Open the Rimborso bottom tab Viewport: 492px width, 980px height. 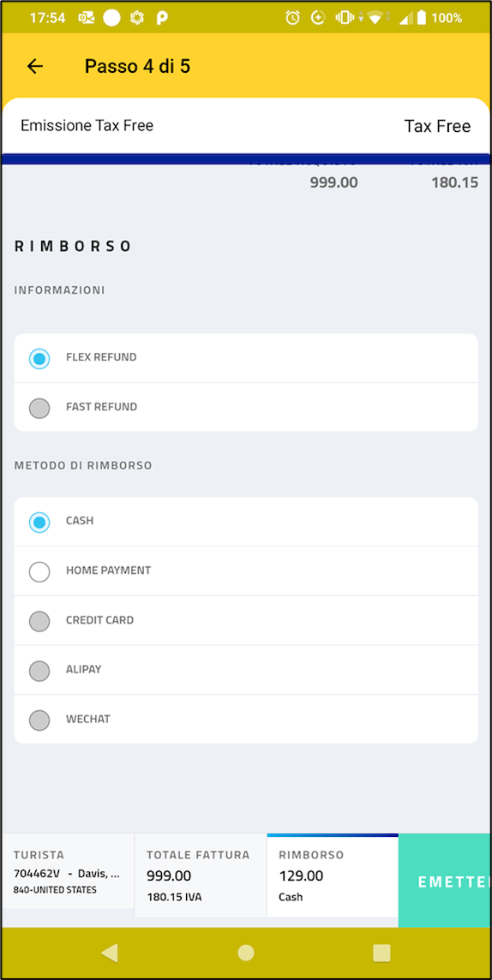pos(333,875)
